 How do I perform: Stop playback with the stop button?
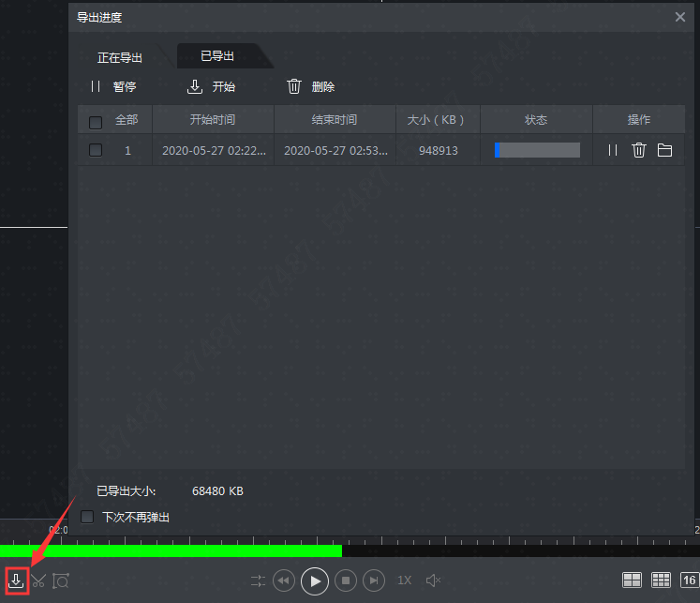[346, 580]
